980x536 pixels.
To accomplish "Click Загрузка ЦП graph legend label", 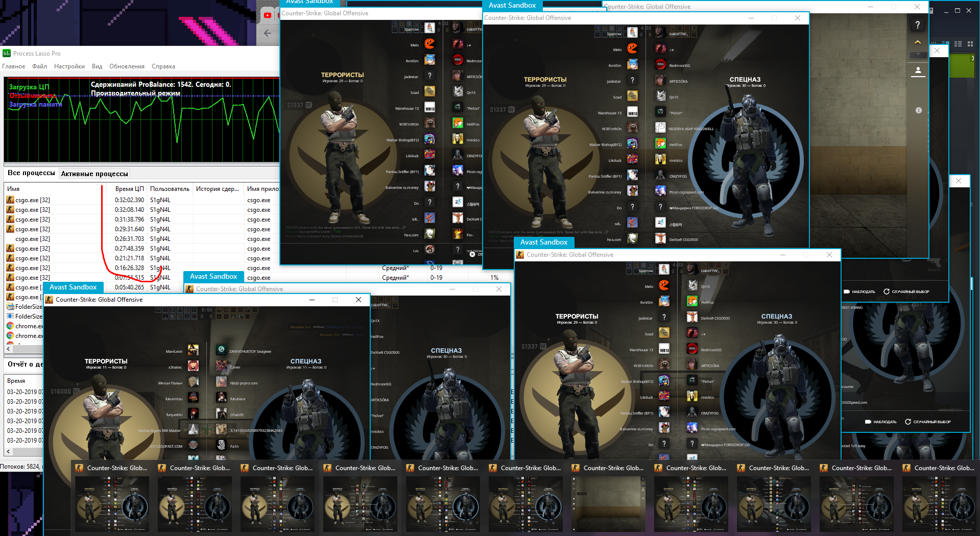I will 29,87.
